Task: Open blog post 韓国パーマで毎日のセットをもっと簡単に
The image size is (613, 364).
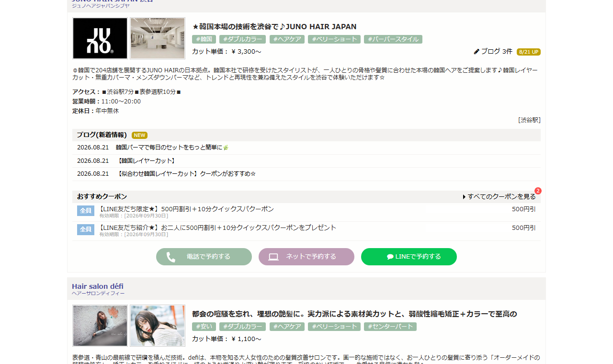Action: click(172, 148)
